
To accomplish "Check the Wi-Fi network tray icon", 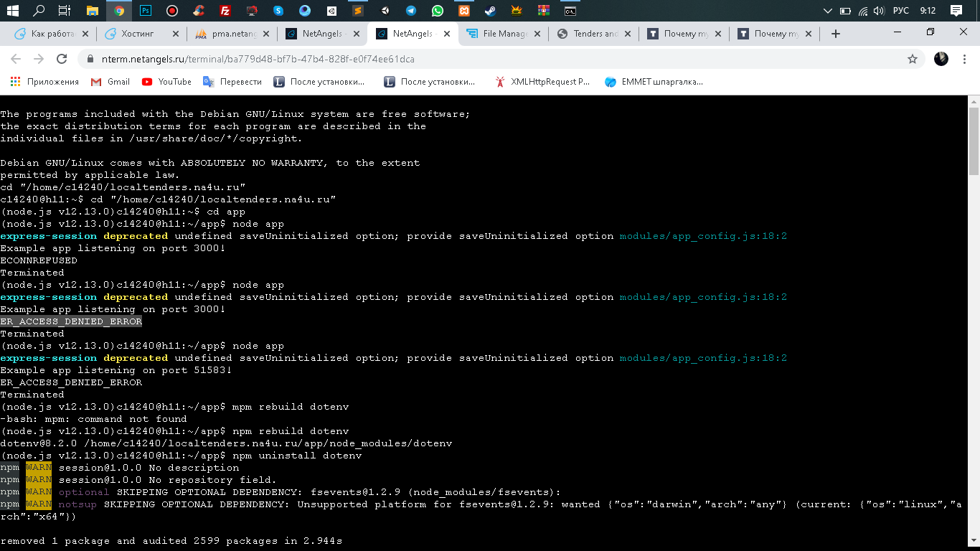I will [x=864, y=11].
